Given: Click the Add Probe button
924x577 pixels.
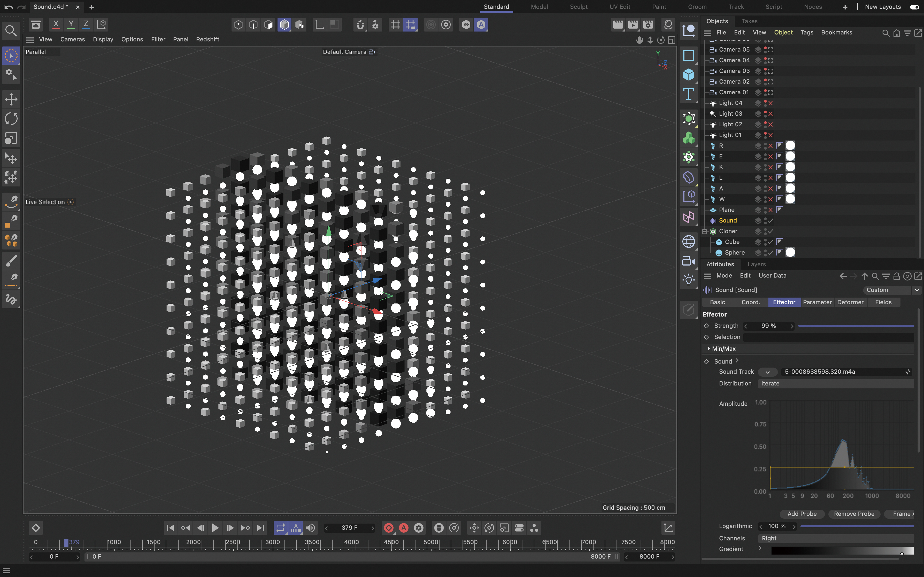Looking at the screenshot, I should click(802, 514).
